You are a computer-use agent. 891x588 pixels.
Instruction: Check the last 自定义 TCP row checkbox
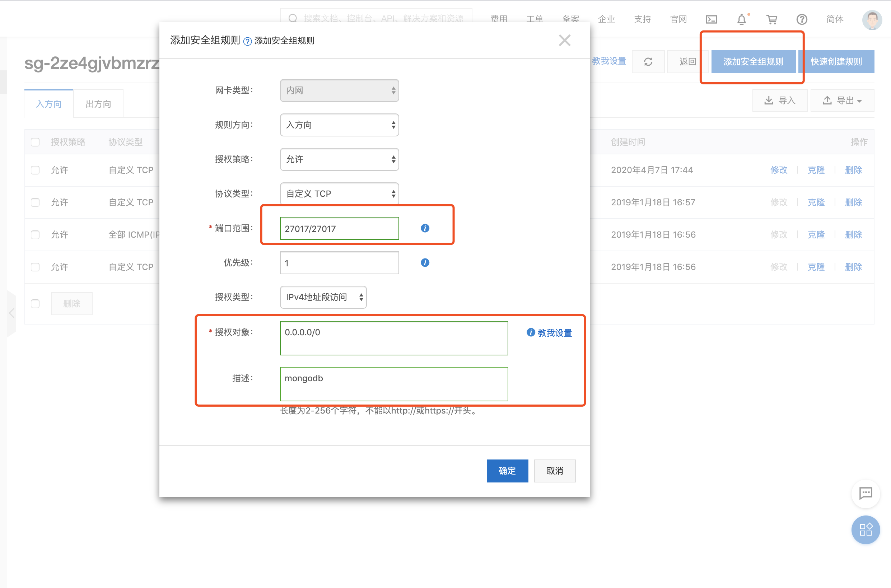tap(35, 267)
